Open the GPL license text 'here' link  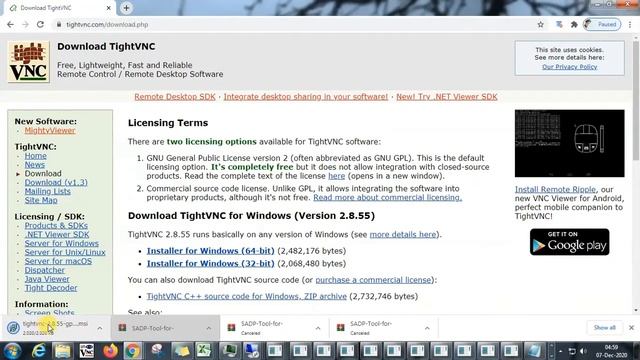336,176
